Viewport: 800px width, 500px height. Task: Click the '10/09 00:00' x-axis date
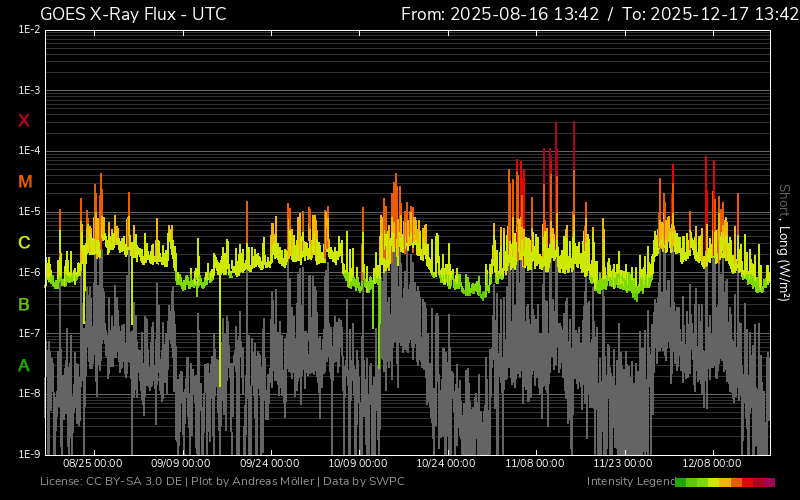(358, 463)
